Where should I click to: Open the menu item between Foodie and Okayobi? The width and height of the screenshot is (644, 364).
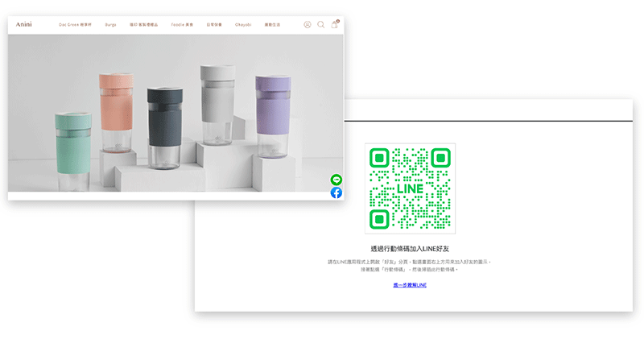pyautogui.click(x=214, y=25)
